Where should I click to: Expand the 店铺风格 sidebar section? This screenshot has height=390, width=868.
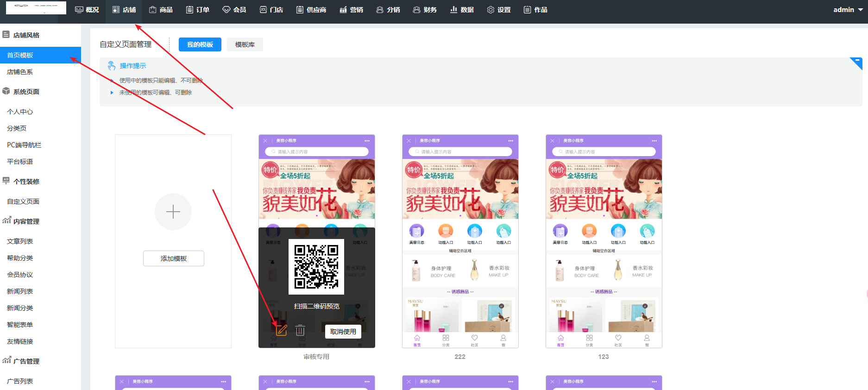point(26,35)
